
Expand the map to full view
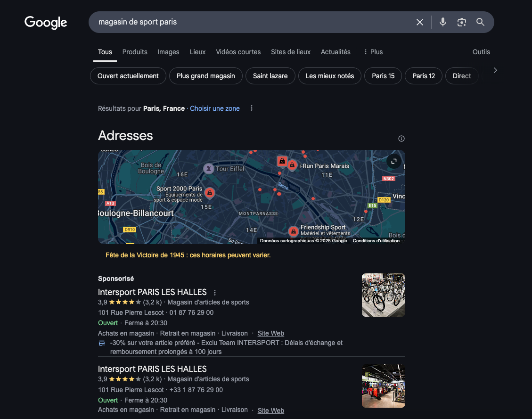tap(394, 162)
